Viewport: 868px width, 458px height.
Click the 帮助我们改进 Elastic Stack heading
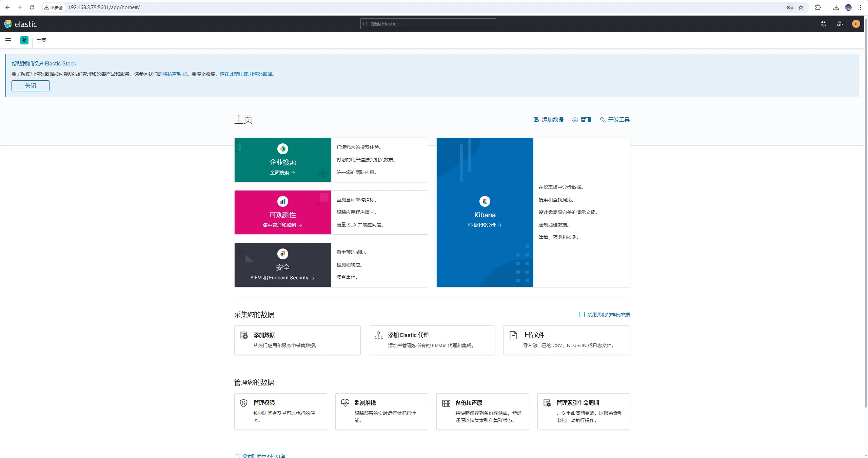[x=44, y=63]
